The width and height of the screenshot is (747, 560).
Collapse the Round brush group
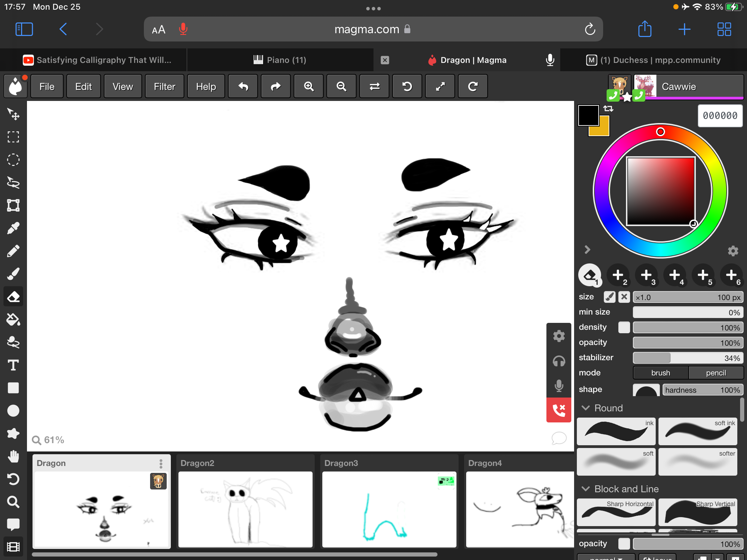(x=585, y=408)
